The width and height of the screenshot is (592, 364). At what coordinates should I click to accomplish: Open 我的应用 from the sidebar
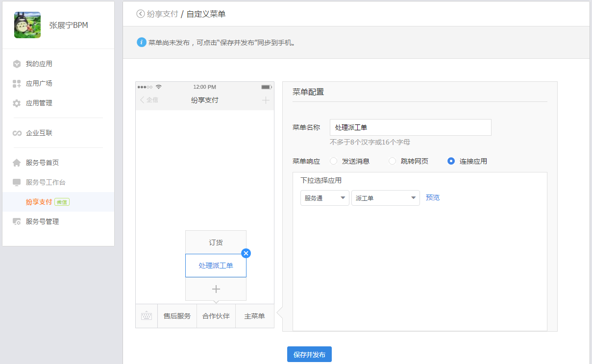pos(39,64)
